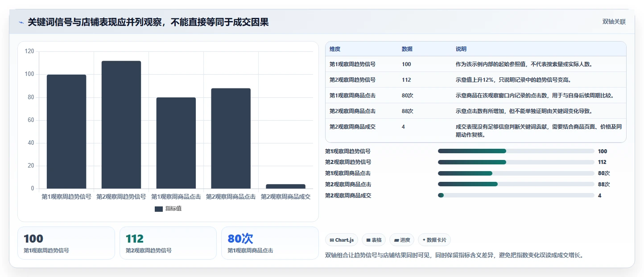
Task: Click progress bar for 第2观察周趋势信号
Action: click(516, 162)
